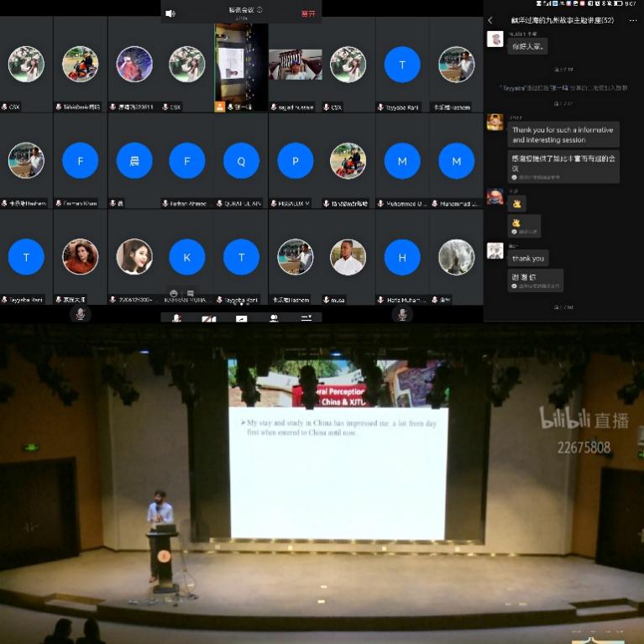Image resolution: width=644 pixels, height=644 pixels.
Task: Toggle the microphone at bottom right
Action: coord(402,314)
